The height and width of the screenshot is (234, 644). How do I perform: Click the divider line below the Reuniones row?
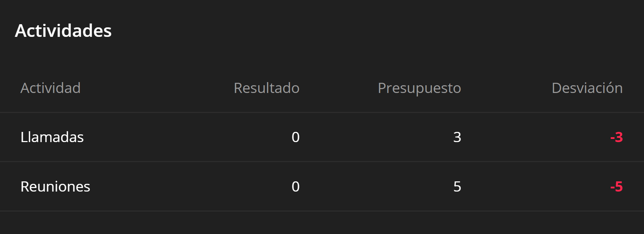coord(322,211)
